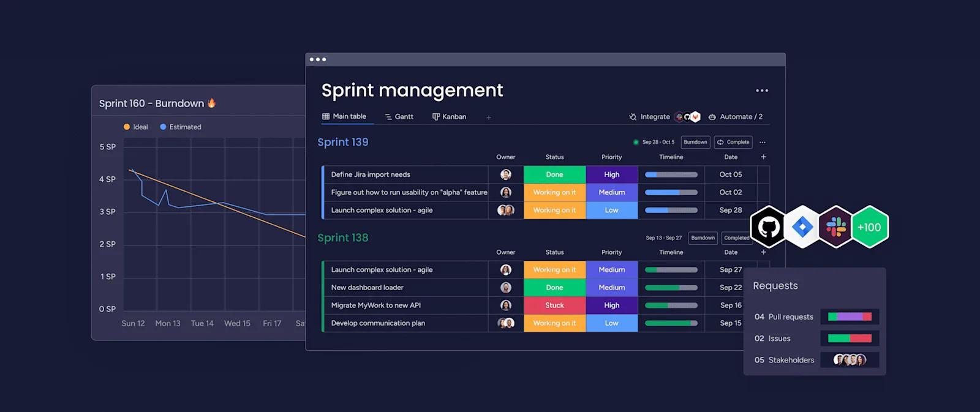
Task: Open the +100 integrations hexagon
Action: [869, 227]
